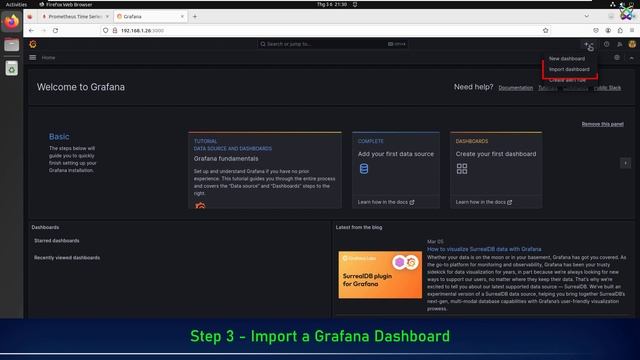640x360 pixels.
Task: Open the user profile avatar
Action: [632, 44]
